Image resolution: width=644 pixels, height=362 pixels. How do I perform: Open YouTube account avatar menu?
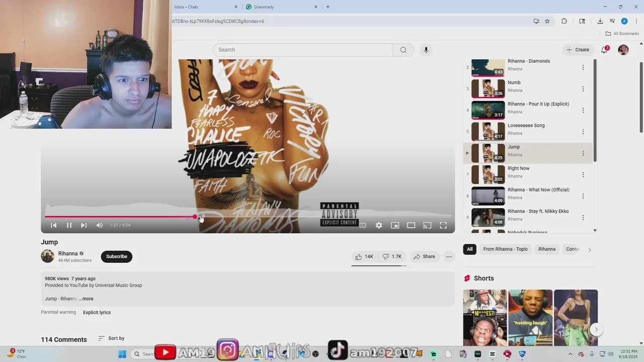coord(623,50)
